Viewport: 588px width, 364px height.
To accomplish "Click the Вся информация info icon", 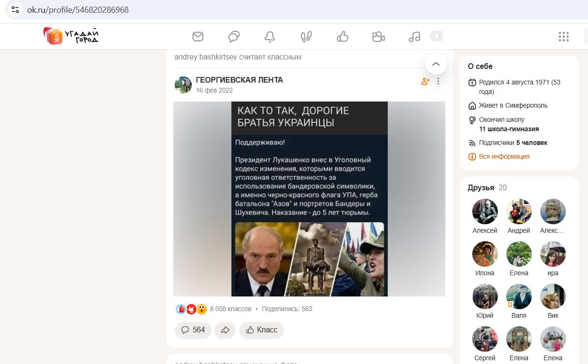I will pos(472,157).
